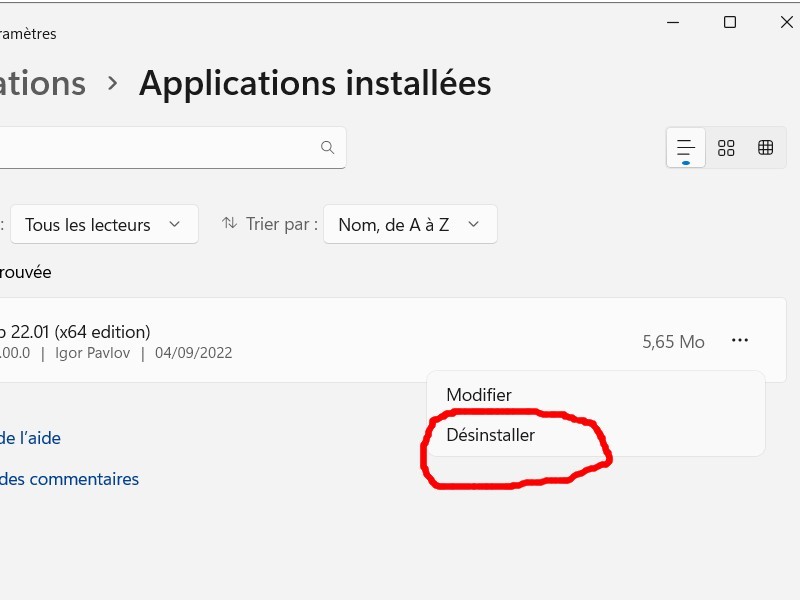Open the 'de l'aide' help link
Screen dimensions: 800x600
[x=30, y=438]
